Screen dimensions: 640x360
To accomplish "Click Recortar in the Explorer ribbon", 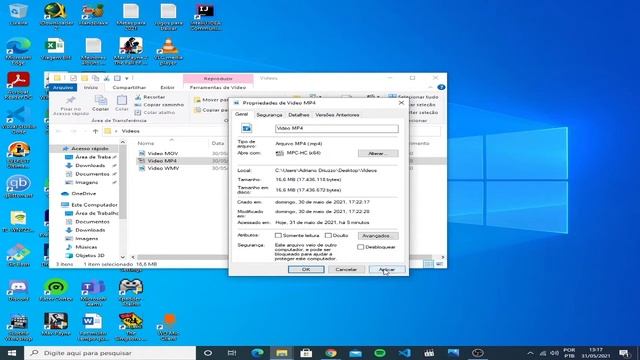I will pos(150,97).
